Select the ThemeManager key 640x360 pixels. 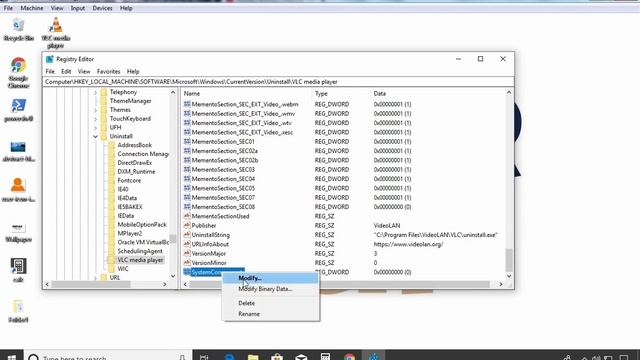click(x=131, y=101)
